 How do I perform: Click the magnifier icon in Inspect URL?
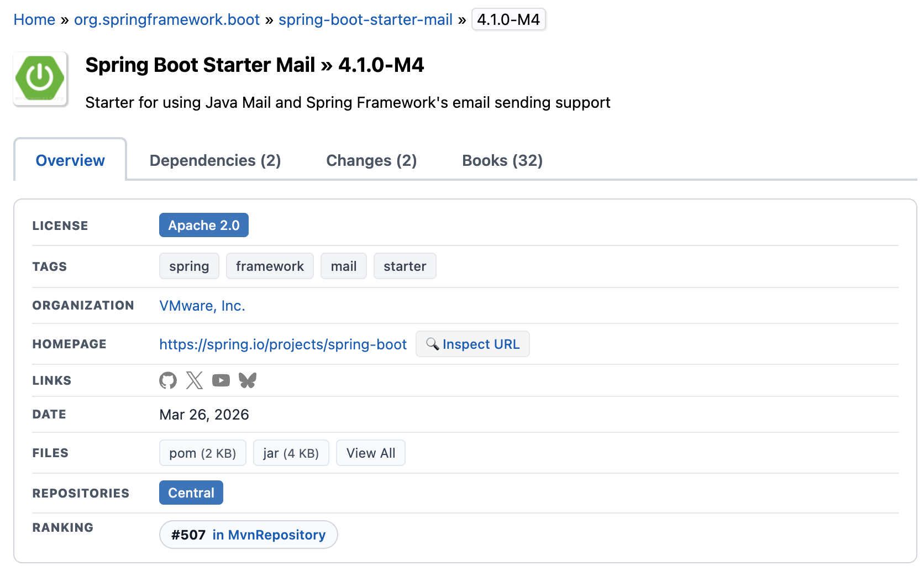433,344
